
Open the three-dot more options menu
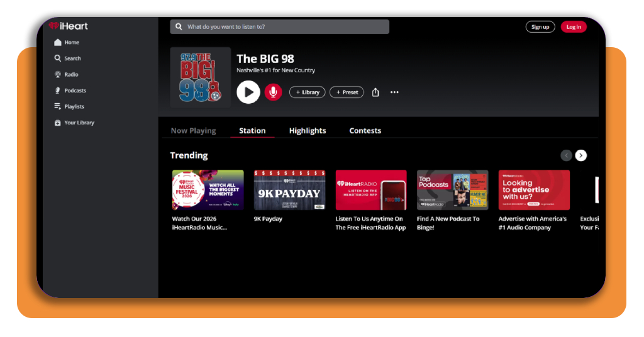coord(394,92)
